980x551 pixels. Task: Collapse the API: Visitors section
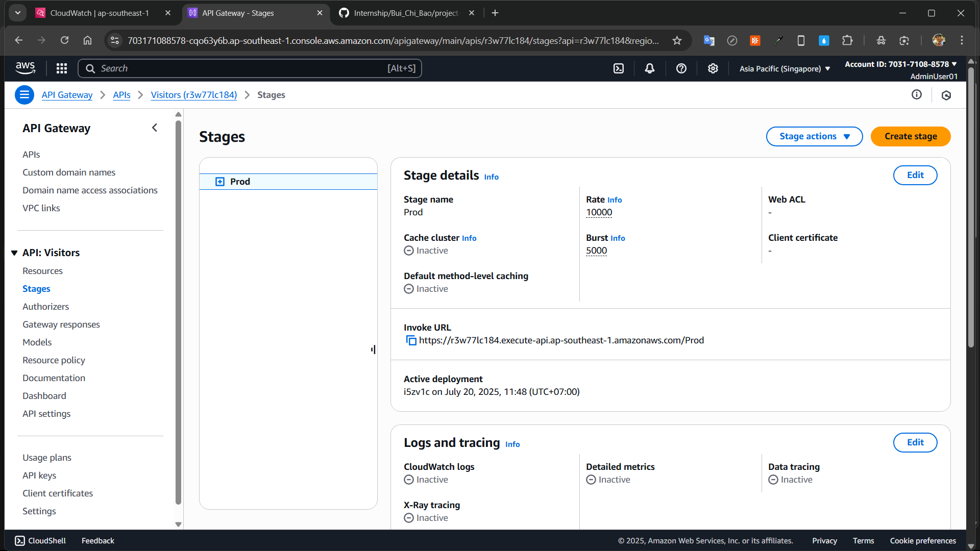click(x=14, y=253)
